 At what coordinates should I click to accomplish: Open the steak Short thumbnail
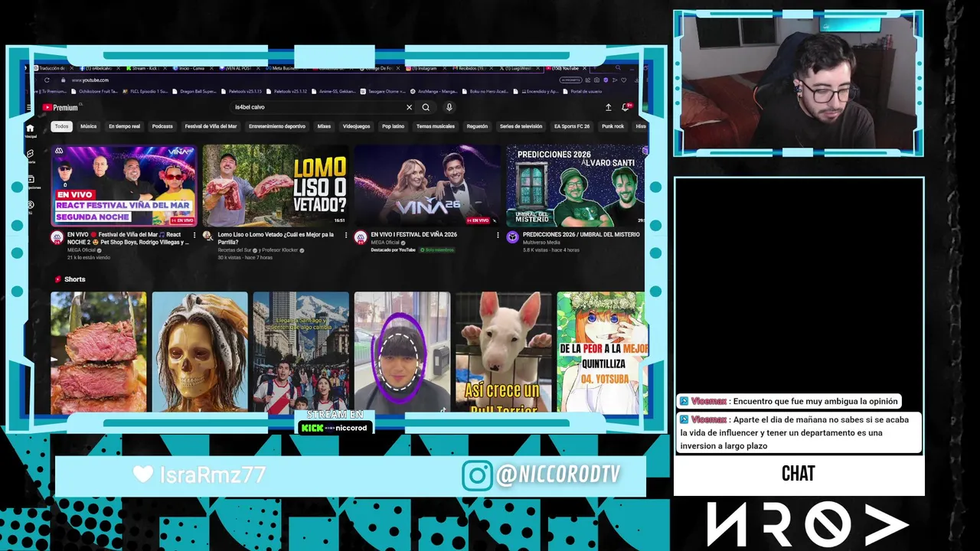(99, 353)
